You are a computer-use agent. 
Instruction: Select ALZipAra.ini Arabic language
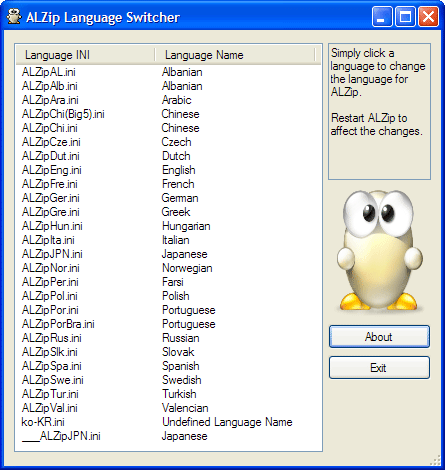(x=169, y=100)
